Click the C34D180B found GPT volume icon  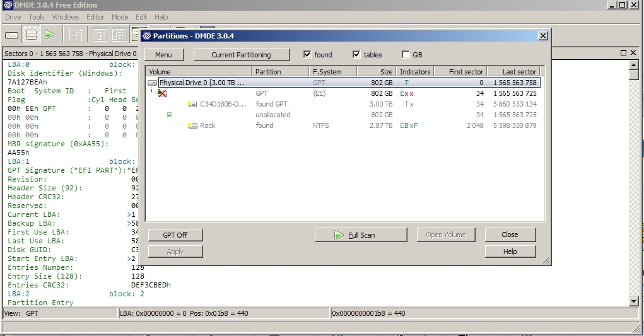coord(192,104)
